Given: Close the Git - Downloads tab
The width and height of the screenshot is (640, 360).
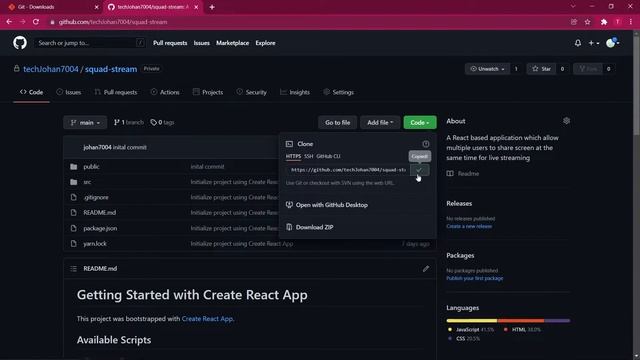Looking at the screenshot, I should 96,7.
